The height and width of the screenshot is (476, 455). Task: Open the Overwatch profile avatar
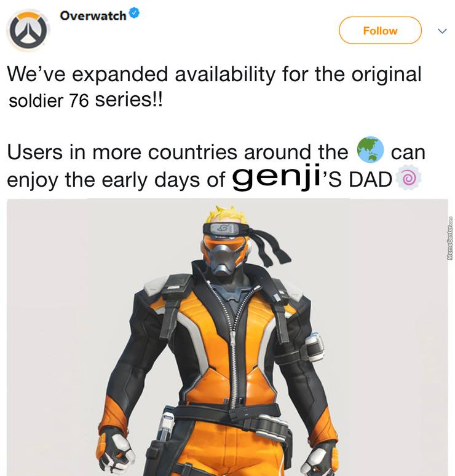(x=28, y=30)
